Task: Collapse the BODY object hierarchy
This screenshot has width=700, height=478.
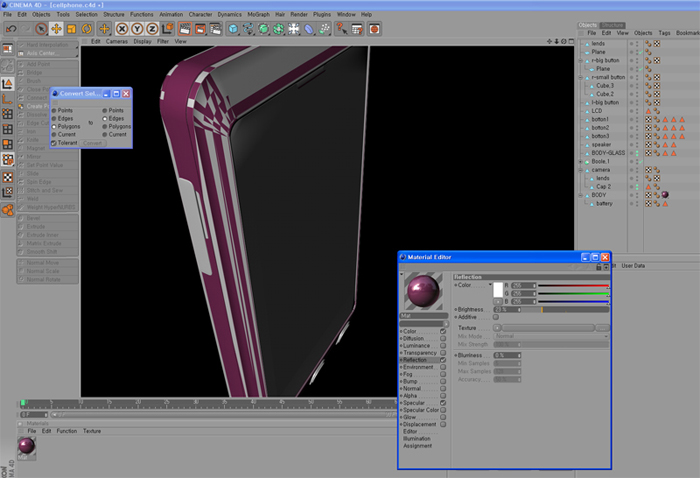Action: tap(581, 195)
